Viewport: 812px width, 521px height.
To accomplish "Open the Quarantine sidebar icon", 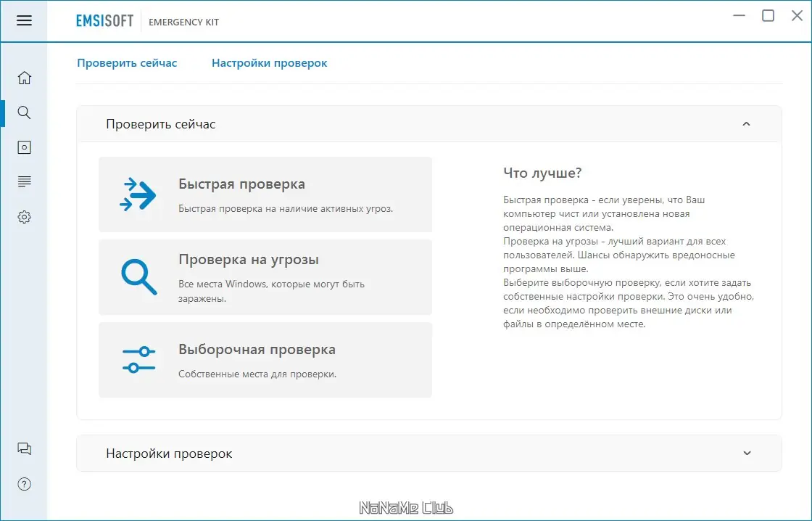I will click(25, 147).
